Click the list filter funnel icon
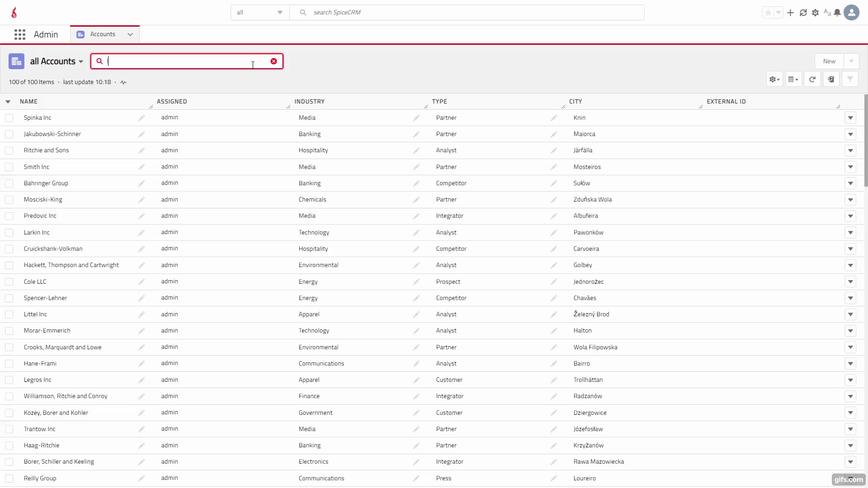This screenshot has width=868, height=488. coord(850,80)
